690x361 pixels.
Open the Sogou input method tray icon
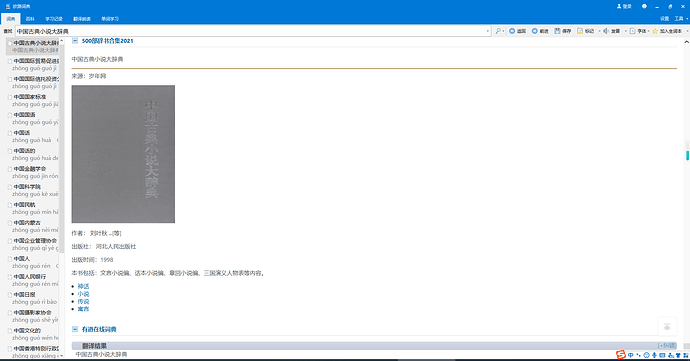[x=620, y=355]
